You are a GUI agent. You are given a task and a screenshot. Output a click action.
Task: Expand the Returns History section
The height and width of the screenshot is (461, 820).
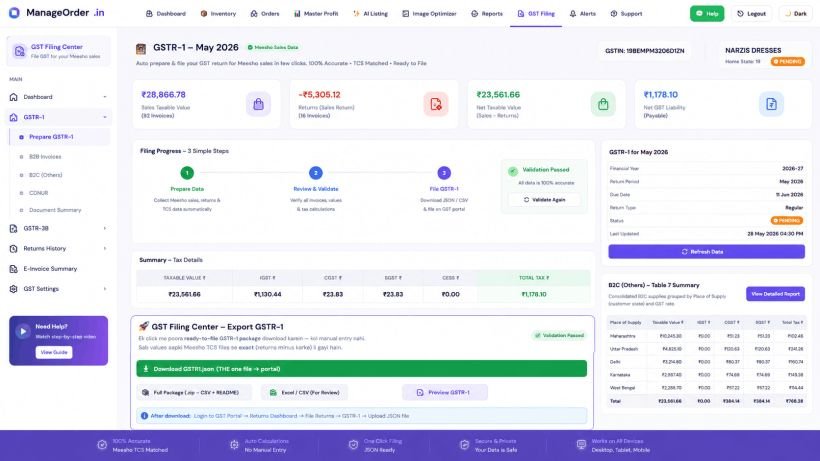[x=105, y=249]
